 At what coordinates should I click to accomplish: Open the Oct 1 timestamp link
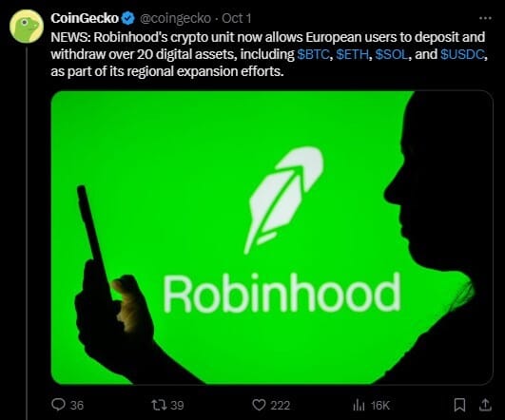[x=237, y=18]
